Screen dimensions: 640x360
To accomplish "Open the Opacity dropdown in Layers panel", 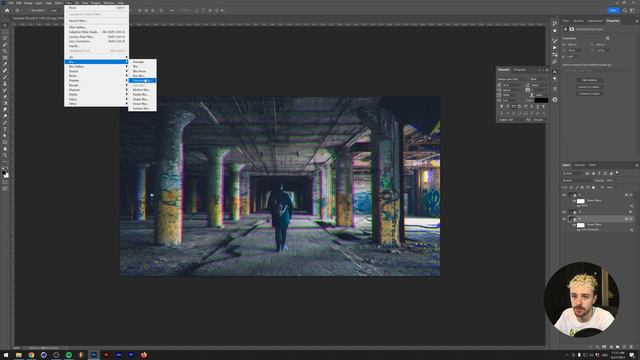I will click(611, 181).
